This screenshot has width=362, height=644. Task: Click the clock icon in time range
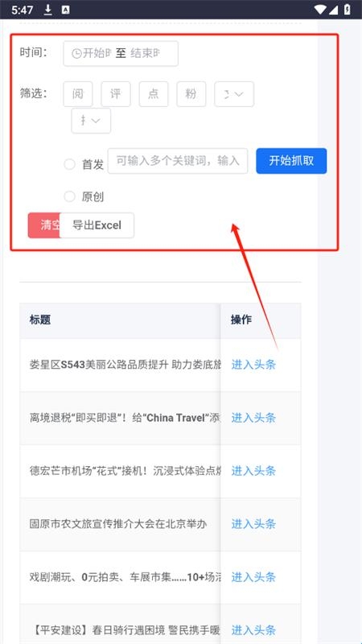point(76,53)
